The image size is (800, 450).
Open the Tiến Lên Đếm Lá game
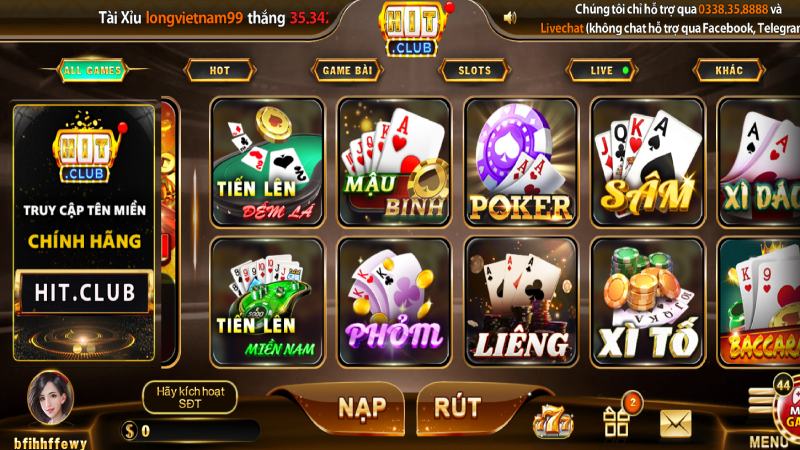tap(267, 162)
